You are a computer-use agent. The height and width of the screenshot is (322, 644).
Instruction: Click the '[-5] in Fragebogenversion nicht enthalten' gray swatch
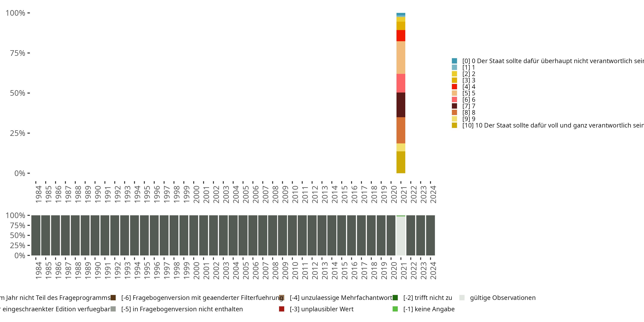tap(113, 309)
